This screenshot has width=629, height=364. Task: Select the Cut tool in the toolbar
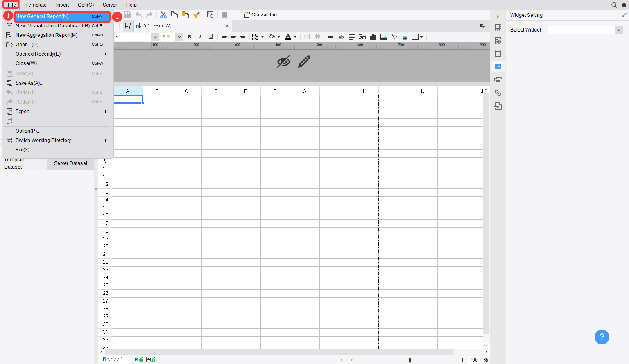[x=163, y=15]
